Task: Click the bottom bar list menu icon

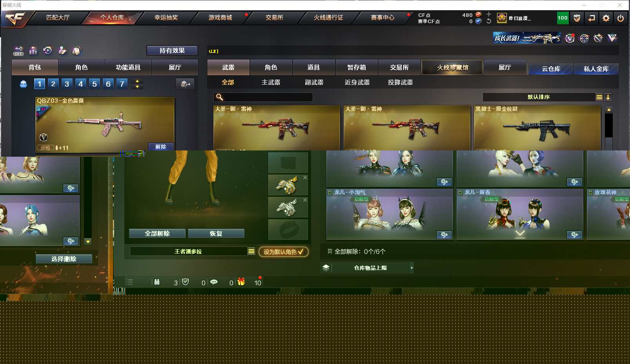Action: click(x=129, y=282)
